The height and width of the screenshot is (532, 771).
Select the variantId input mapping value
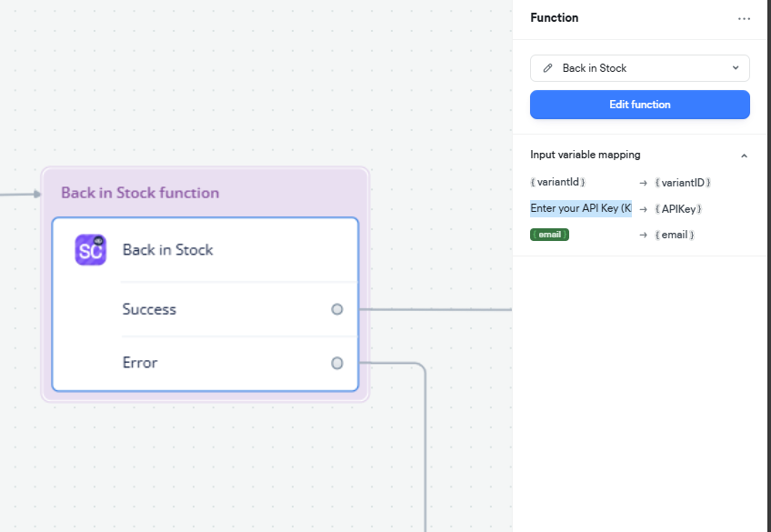coord(558,183)
